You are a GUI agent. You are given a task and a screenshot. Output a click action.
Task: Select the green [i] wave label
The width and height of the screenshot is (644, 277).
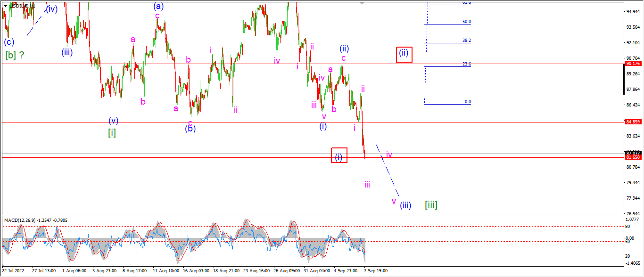coord(112,132)
